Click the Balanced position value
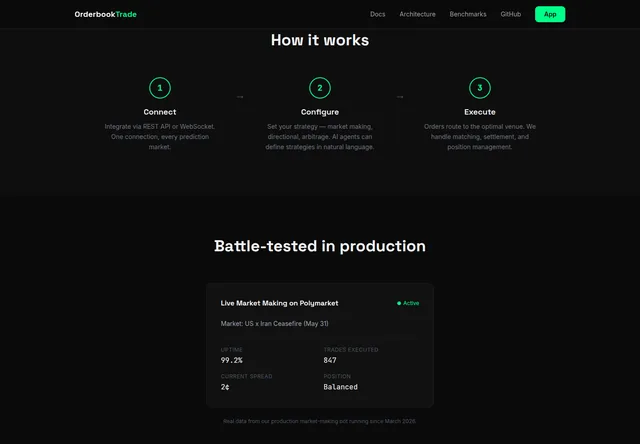Screen dimensions: 640x444 pyautogui.click(x=340, y=387)
